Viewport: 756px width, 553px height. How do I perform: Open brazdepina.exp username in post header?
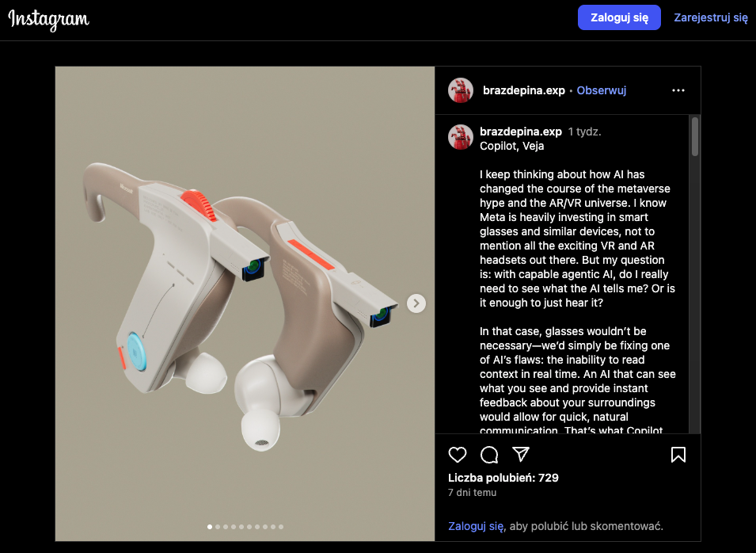tap(523, 90)
